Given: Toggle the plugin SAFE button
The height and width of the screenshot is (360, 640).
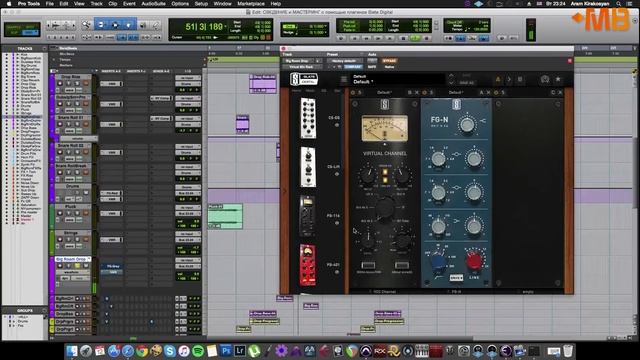Looking at the screenshot, I should coord(372,67).
